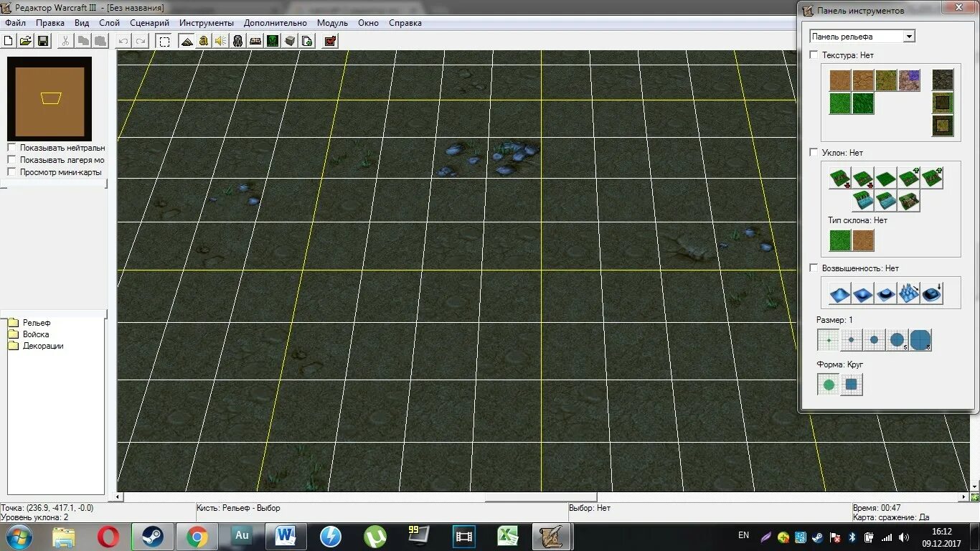Create a new map with blank-page icon

point(9,41)
